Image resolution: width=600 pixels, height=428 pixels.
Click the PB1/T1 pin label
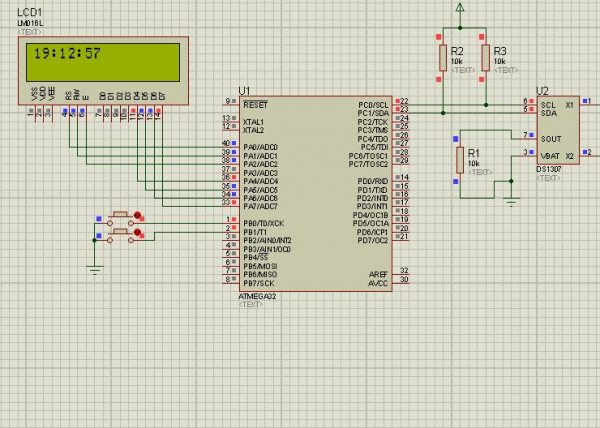click(x=255, y=232)
